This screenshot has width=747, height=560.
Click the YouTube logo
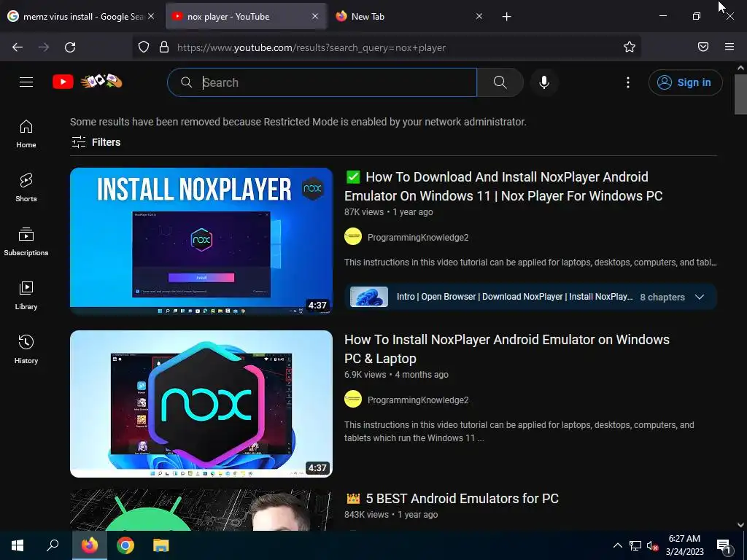(x=63, y=82)
